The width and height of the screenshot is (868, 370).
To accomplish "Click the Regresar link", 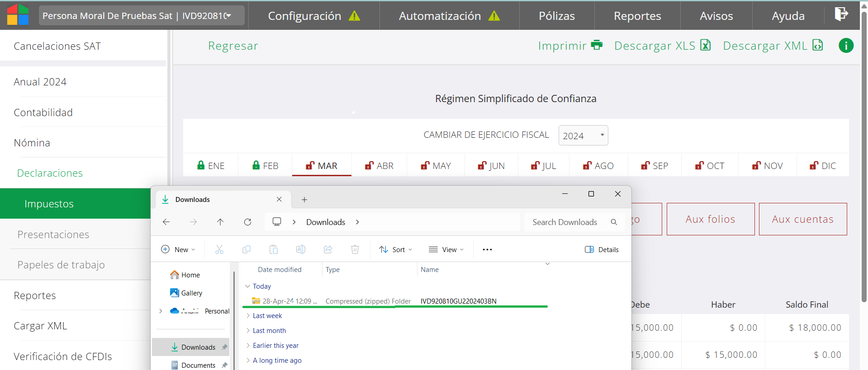I will [233, 46].
